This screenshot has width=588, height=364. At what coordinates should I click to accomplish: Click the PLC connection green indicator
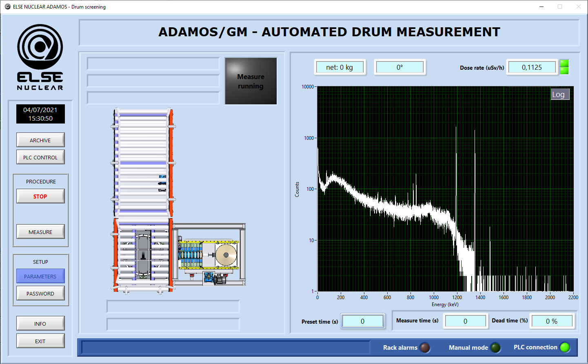565,347
